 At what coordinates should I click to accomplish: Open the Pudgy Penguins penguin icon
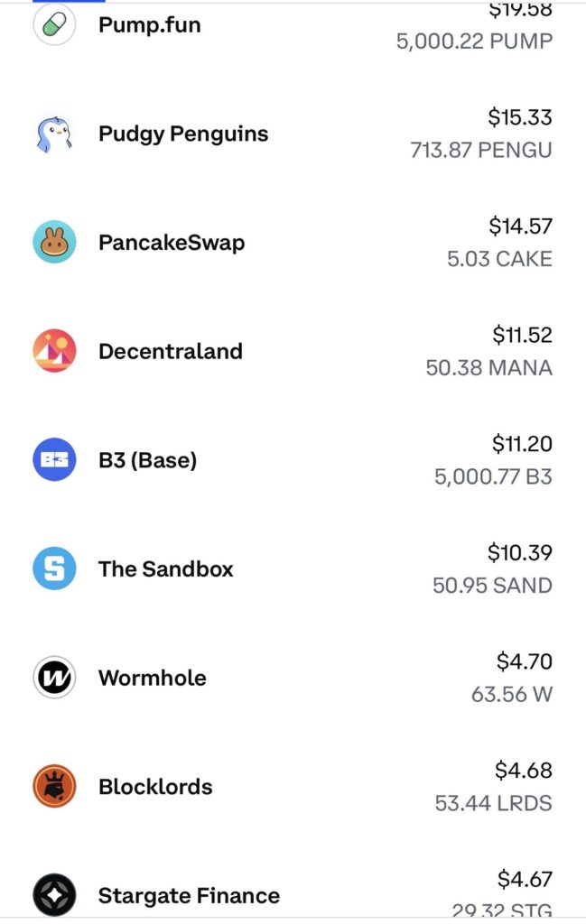[x=54, y=134]
